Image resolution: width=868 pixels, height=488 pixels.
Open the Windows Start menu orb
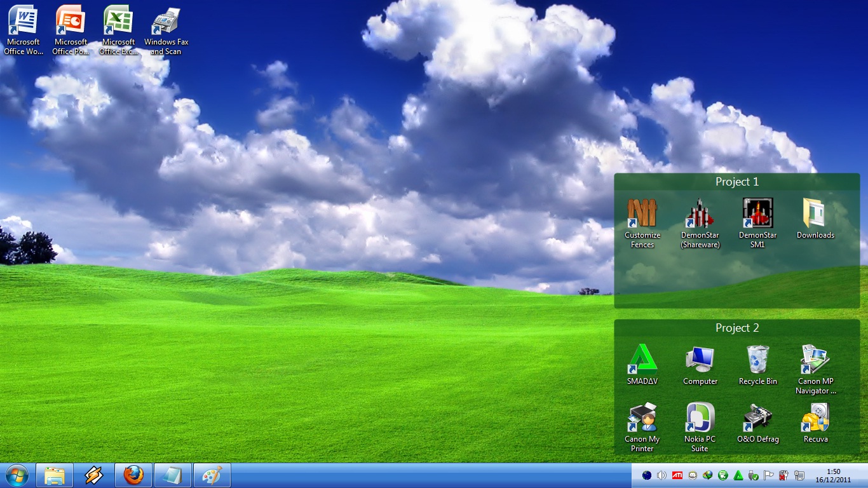(17, 475)
